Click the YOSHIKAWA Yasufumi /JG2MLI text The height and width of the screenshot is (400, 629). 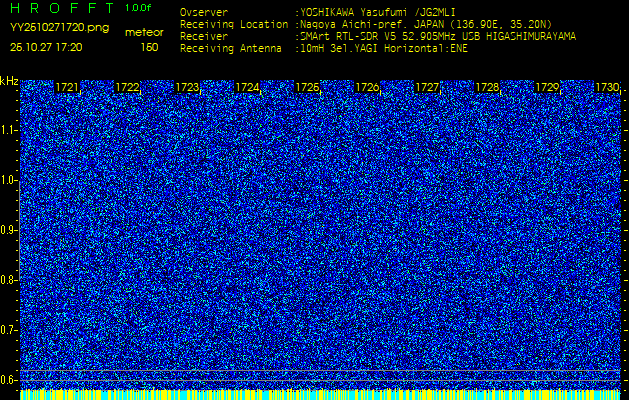click(378, 12)
